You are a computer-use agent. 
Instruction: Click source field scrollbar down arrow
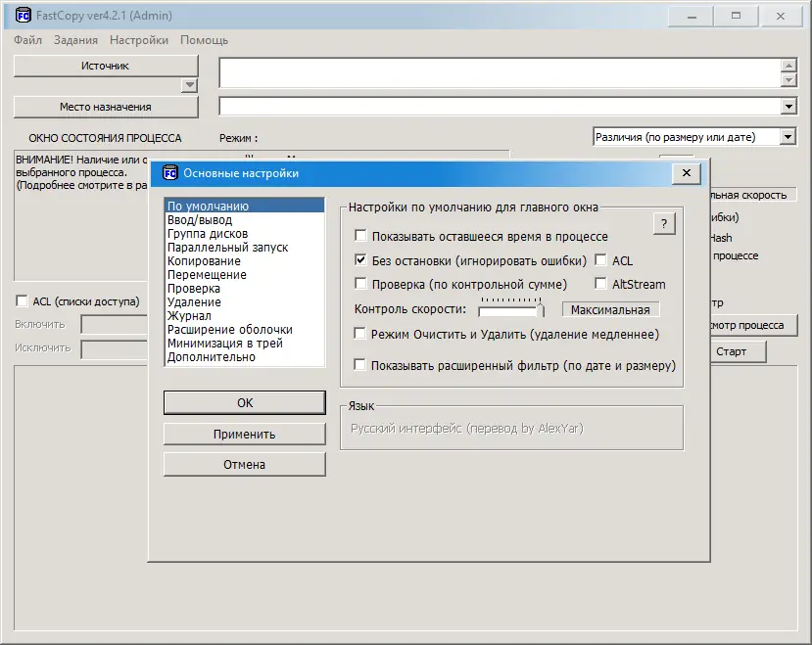[x=788, y=80]
